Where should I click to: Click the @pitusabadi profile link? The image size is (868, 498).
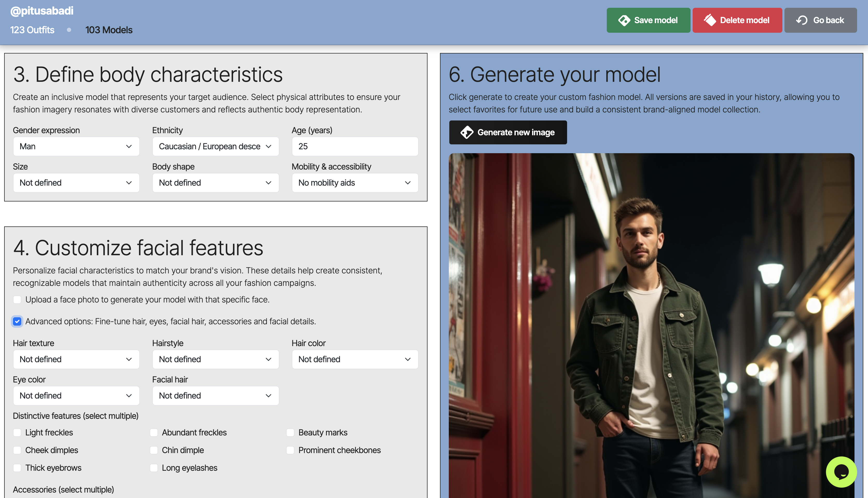(x=42, y=11)
